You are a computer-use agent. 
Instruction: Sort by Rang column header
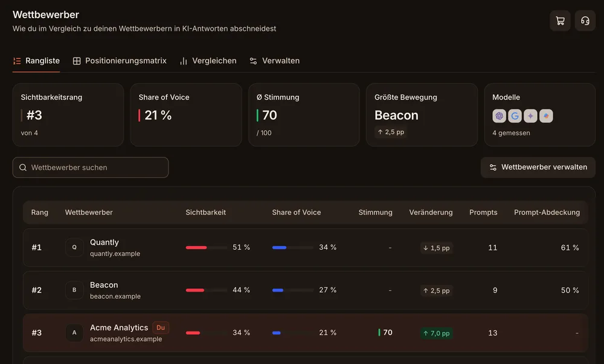(40, 212)
